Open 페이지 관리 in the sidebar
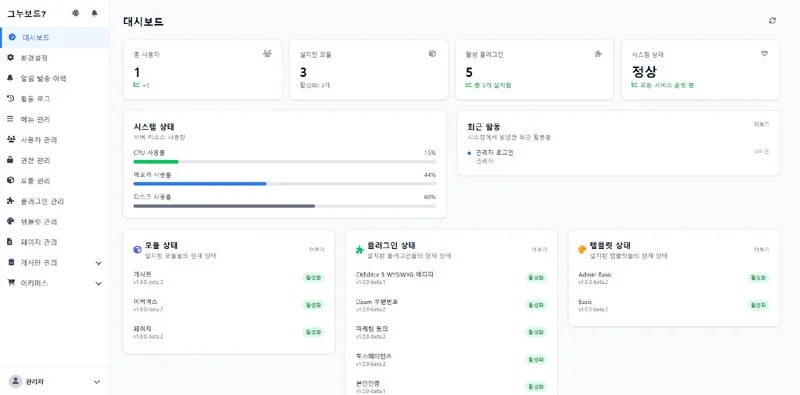Viewport: 800px width, 395px height. 55,242
